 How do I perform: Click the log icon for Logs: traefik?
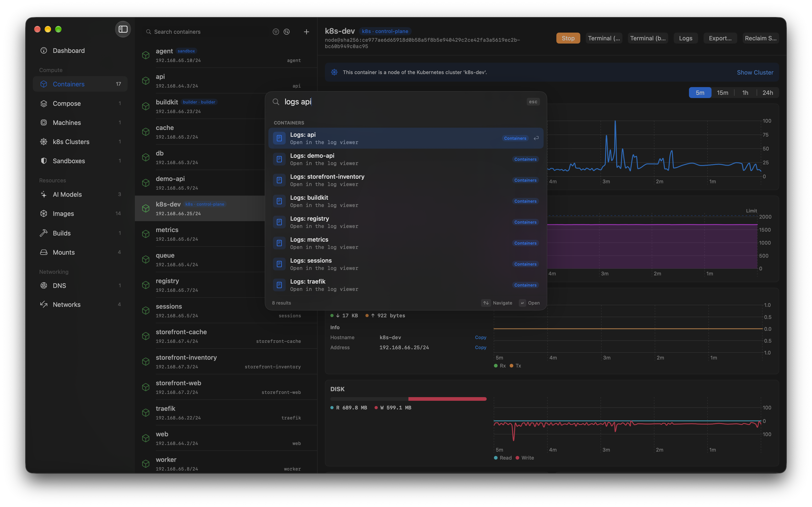279,285
